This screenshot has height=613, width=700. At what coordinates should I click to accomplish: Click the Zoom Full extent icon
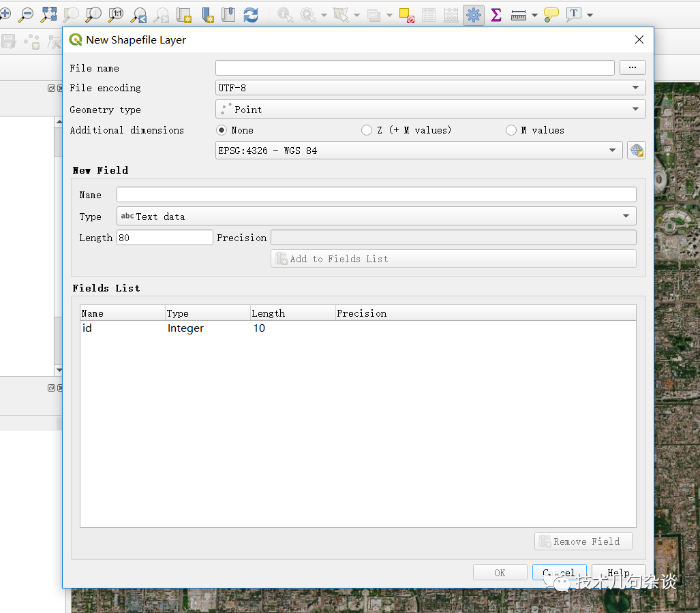point(48,14)
